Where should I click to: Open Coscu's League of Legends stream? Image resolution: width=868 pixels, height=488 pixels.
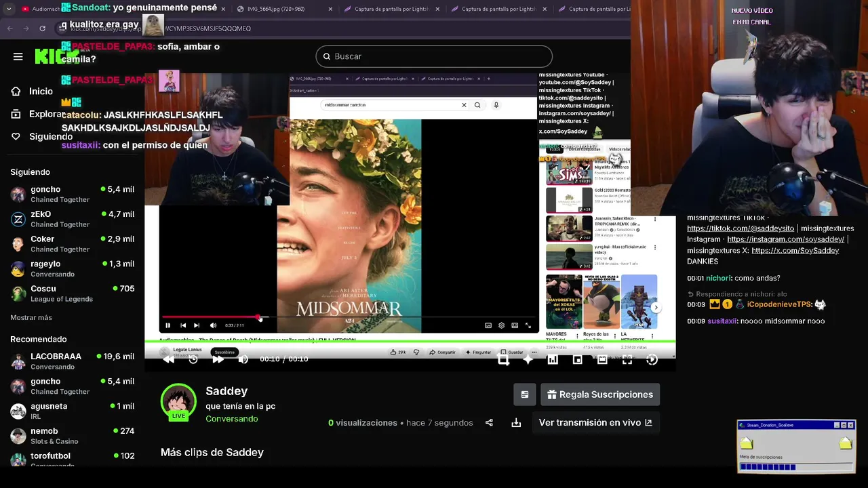coord(73,293)
